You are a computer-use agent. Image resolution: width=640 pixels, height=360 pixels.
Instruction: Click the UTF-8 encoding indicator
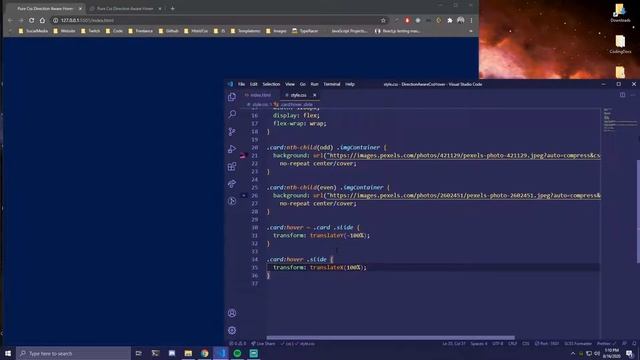pyautogui.click(x=497, y=344)
